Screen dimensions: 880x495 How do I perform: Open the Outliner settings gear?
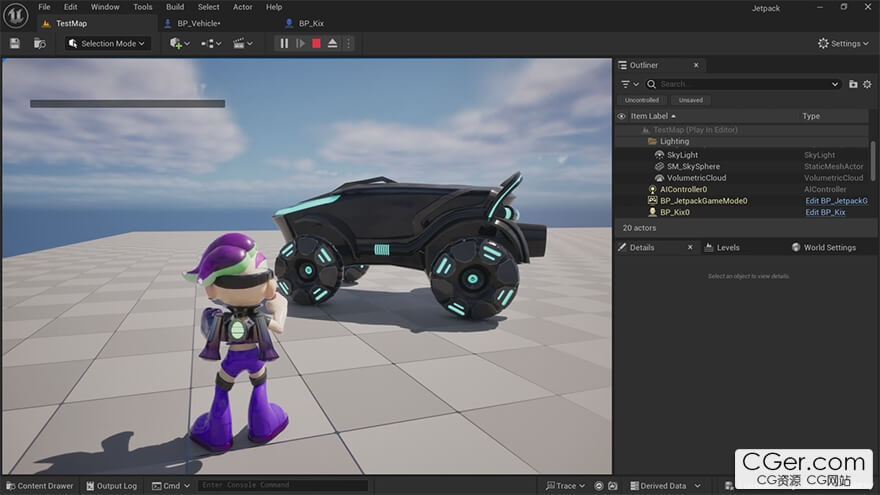(x=867, y=84)
